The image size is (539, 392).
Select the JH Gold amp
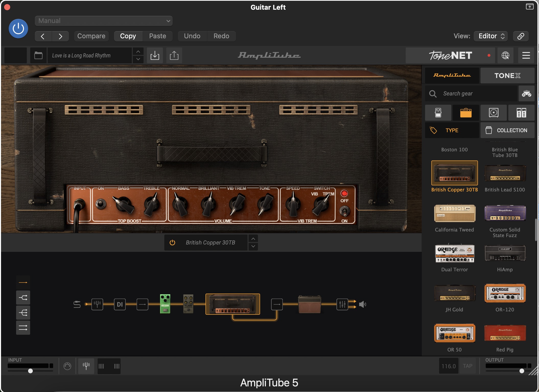pyautogui.click(x=455, y=293)
